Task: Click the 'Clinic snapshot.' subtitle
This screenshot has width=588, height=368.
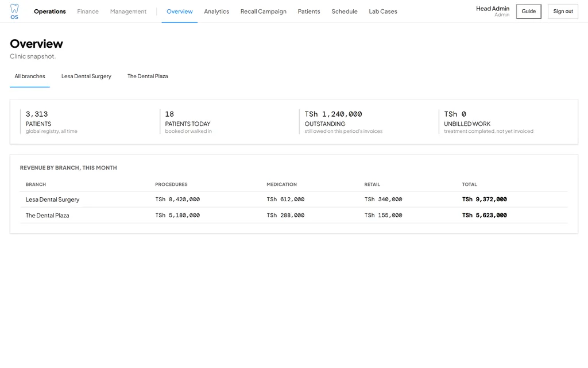Action: pos(33,56)
